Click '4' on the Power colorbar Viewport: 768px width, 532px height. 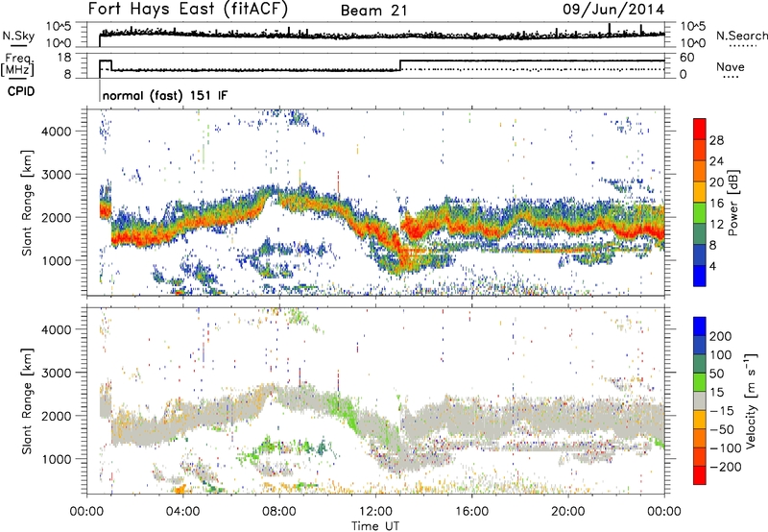[x=713, y=266]
